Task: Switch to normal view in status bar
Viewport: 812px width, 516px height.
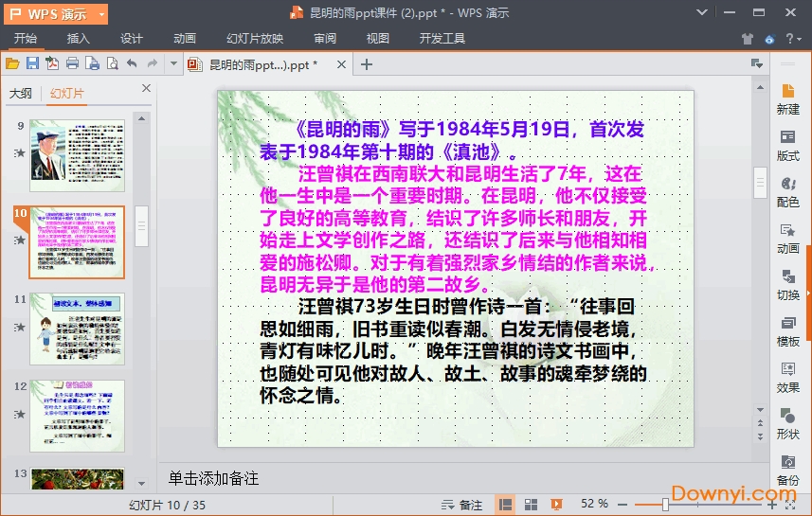Action: pos(506,505)
